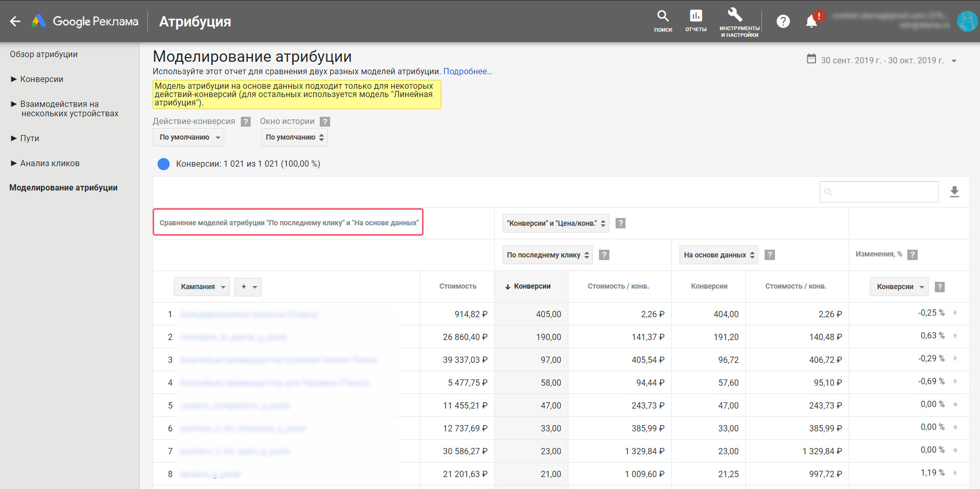Open the На основе данных model dropdown
The image size is (980, 489).
coord(718,255)
